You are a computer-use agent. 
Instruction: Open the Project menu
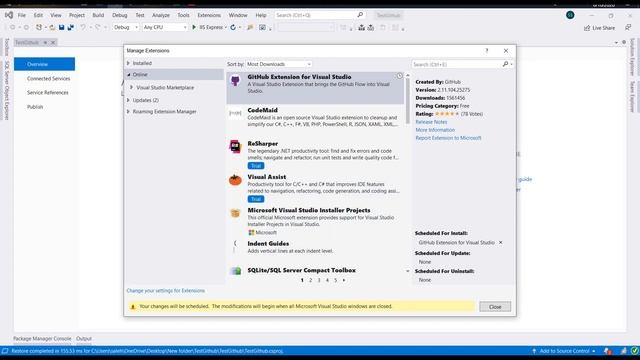coord(77,15)
